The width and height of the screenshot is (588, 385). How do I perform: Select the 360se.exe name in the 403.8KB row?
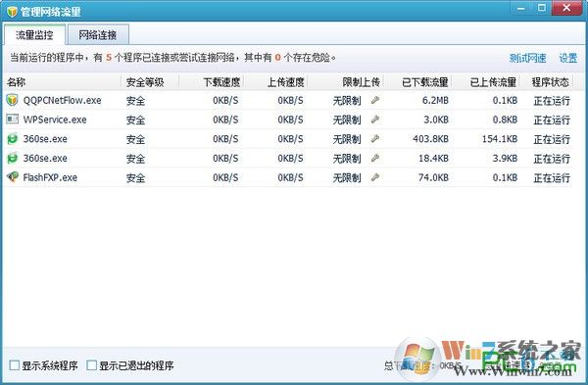tap(45, 139)
